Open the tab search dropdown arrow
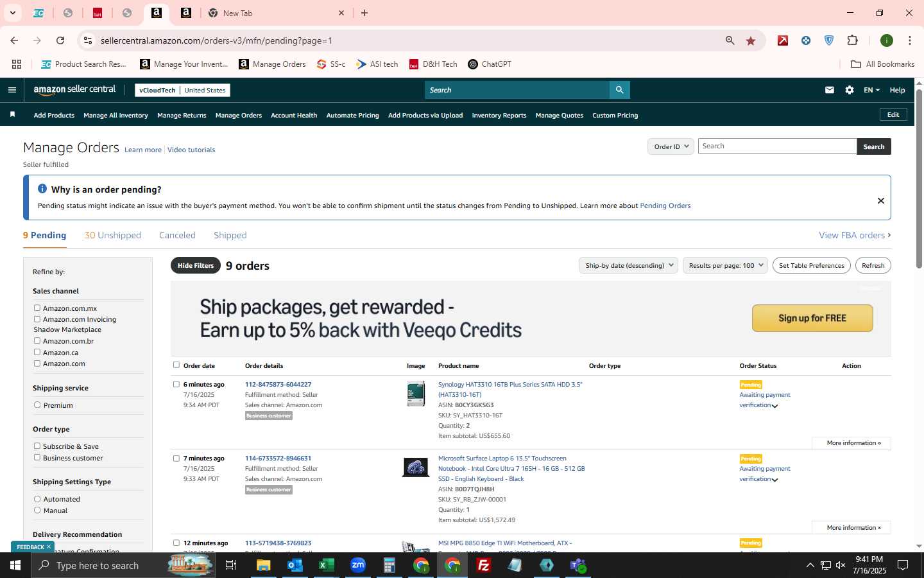Viewport: 924px width, 578px height. click(13, 13)
